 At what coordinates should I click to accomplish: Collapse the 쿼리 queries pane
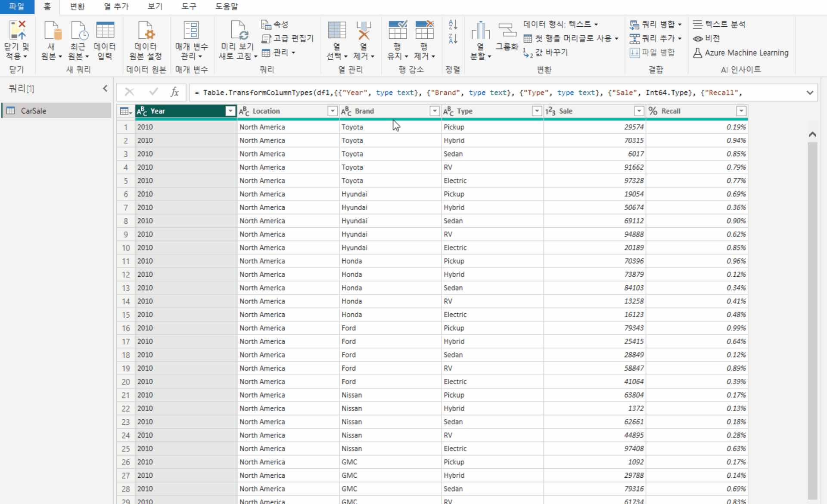(105, 89)
